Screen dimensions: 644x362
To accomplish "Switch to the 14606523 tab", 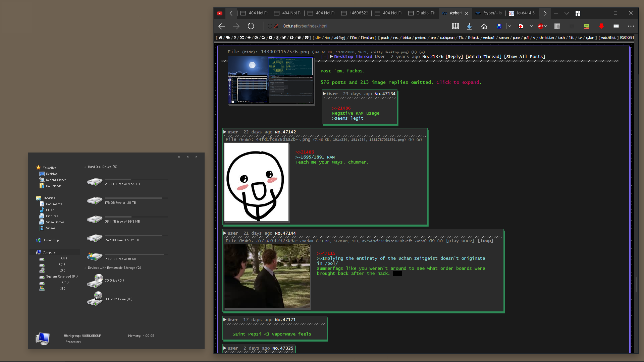I will [355, 13].
